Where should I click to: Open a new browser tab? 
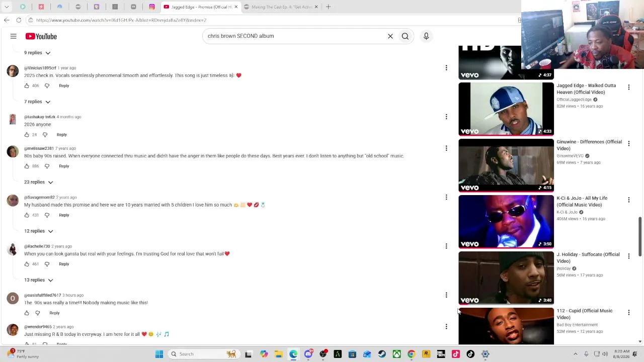click(328, 7)
